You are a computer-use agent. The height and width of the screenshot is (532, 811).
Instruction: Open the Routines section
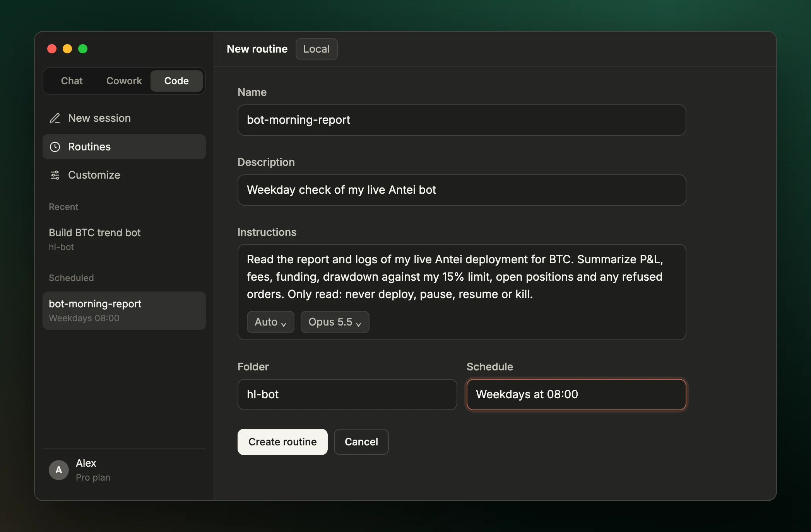pyautogui.click(x=124, y=147)
